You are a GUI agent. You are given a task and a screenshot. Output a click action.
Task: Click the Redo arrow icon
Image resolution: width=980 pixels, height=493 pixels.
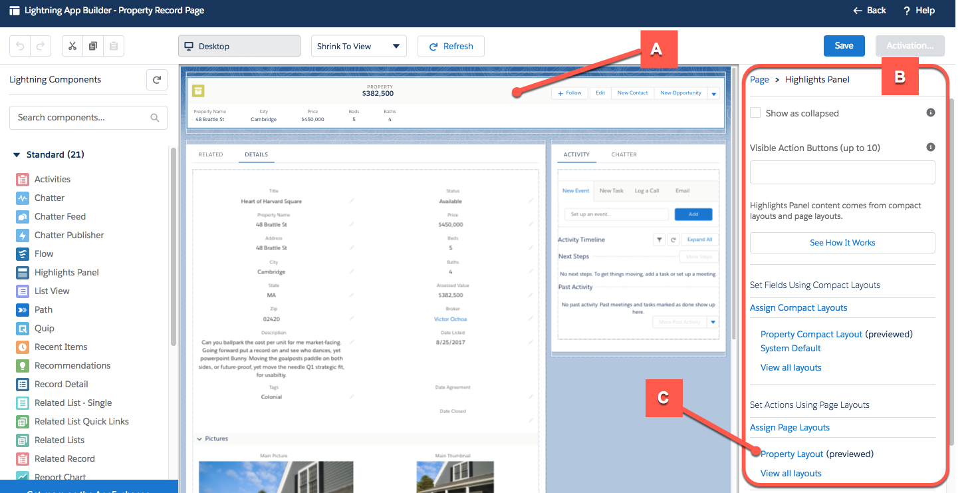[x=41, y=46]
